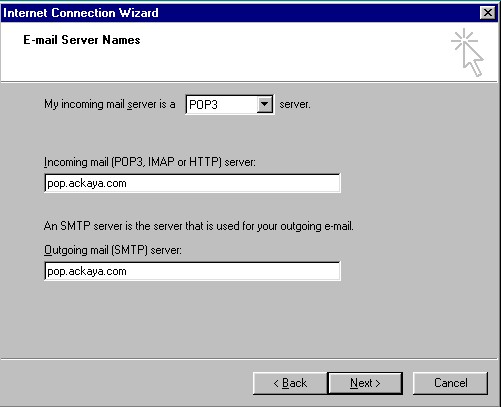The width and height of the screenshot is (501, 407).
Task: Go to previous step with Back
Action: coord(290,383)
